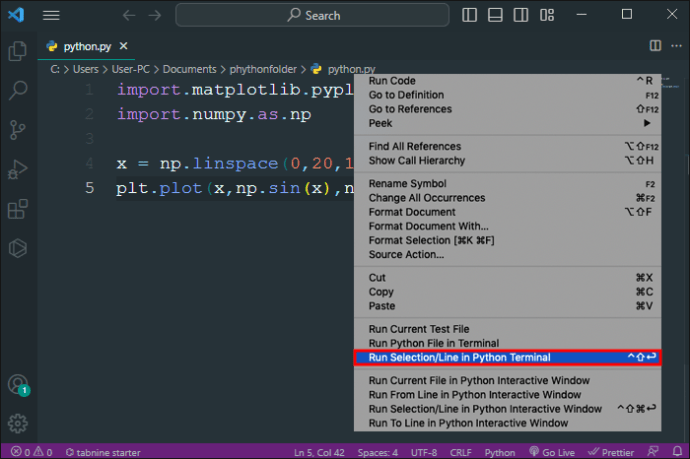Open the Manage gear icon
Image resolution: width=690 pixels, height=459 pixels.
click(x=18, y=423)
